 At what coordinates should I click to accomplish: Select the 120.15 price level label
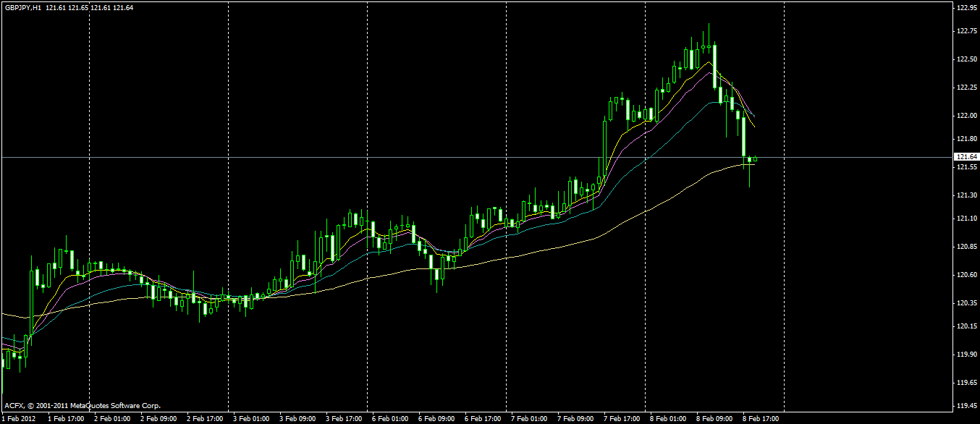pyautogui.click(x=967, y=326)
